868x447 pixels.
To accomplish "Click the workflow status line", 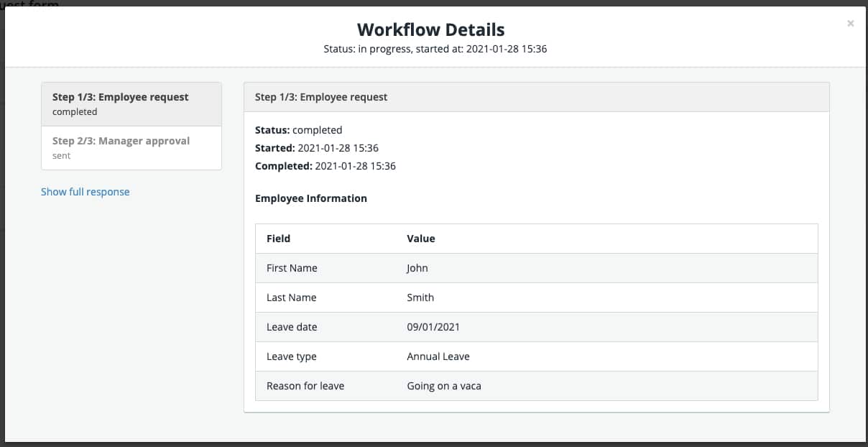I will coord(434,49).
